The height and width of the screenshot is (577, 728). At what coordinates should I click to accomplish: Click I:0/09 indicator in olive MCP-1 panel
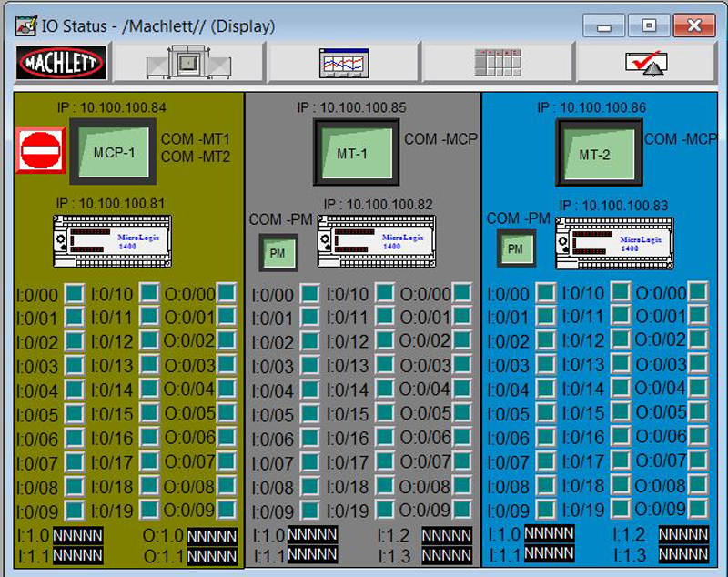75,511
